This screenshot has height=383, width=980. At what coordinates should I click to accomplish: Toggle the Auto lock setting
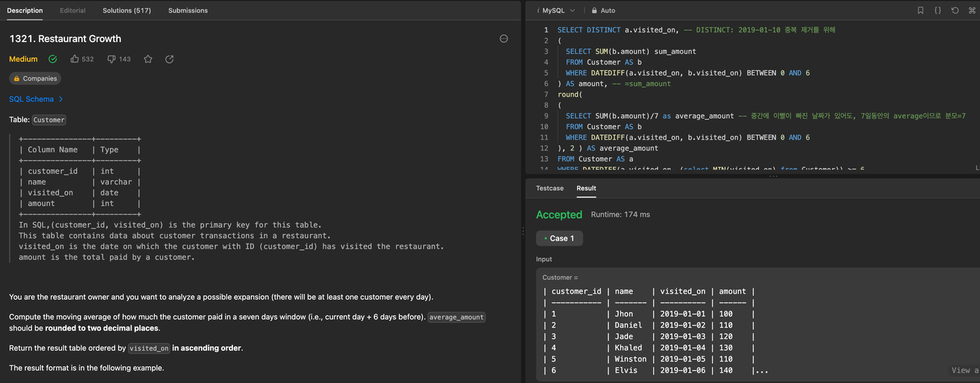click(603, 11)
